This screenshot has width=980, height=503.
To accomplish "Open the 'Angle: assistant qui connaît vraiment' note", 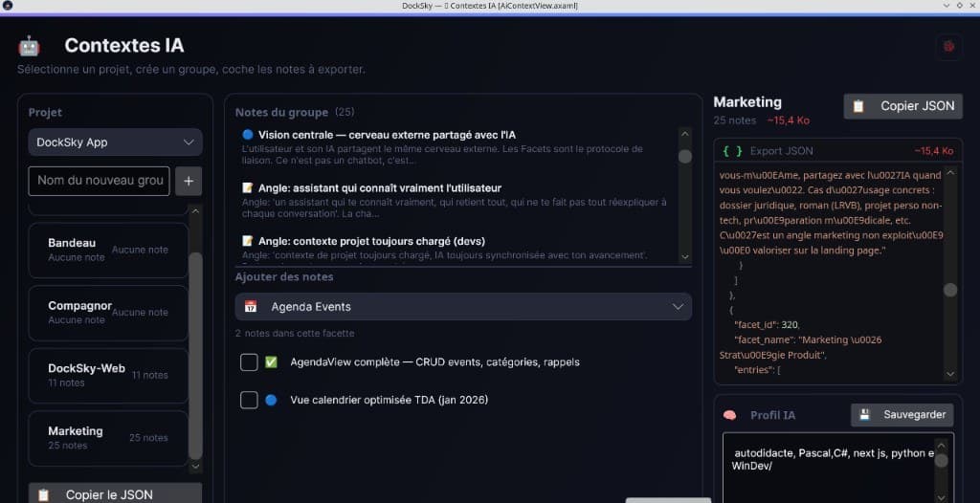I will [x=457, y=201].
